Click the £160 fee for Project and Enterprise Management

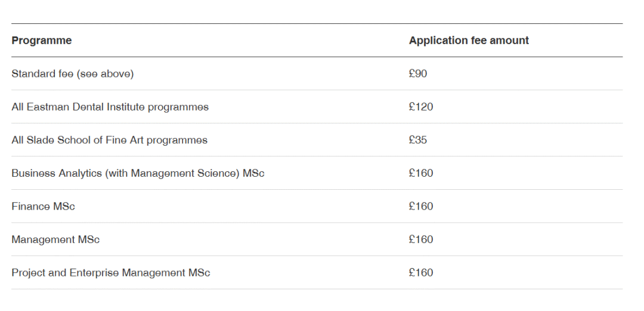click(x=421, y=273)
